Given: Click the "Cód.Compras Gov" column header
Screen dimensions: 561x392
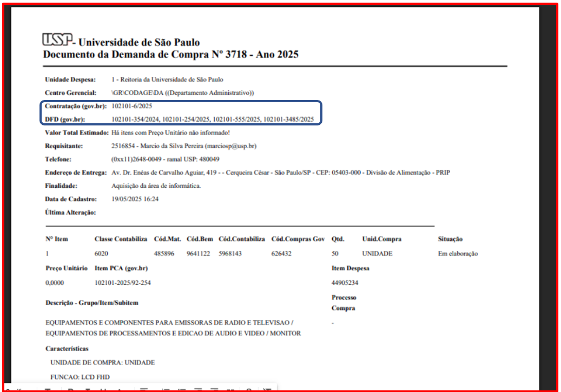Looking at the screenshot, I should pos(298,239).
